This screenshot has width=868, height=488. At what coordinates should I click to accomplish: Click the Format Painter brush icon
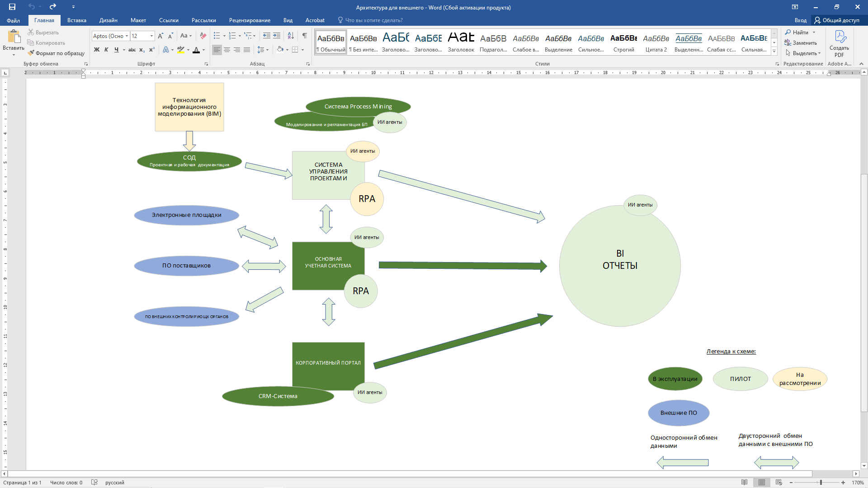pyautogui.click(x=31, y=53)
